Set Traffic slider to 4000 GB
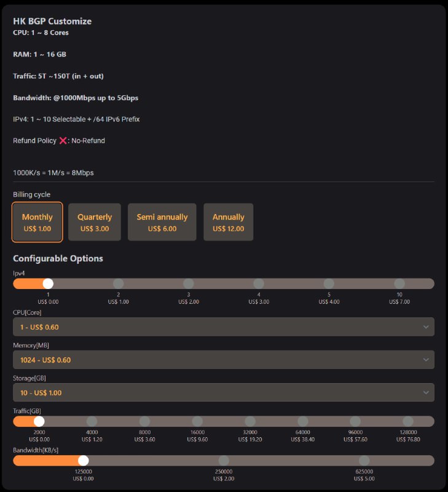The height and width of the screenshot is (492, 448). tap(92, 421)
